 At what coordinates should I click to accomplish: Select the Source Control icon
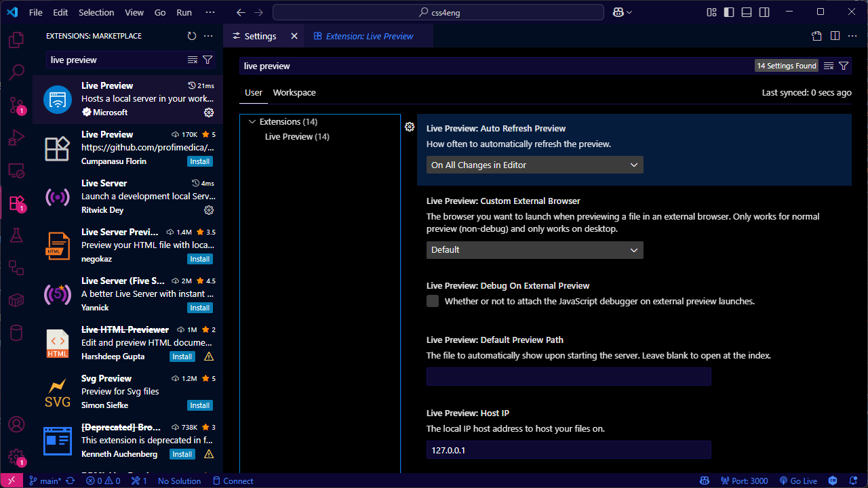tap(16, 105)
